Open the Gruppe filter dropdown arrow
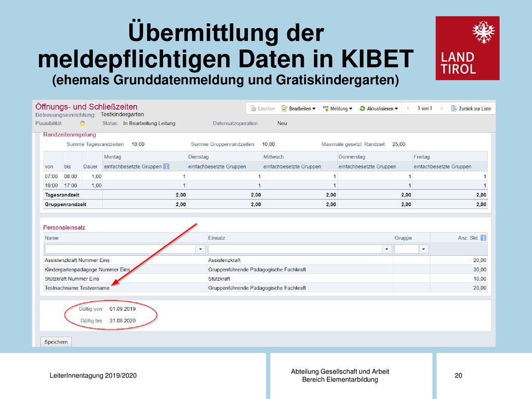This screenshot has width=532, height=399. coord(423,249)
